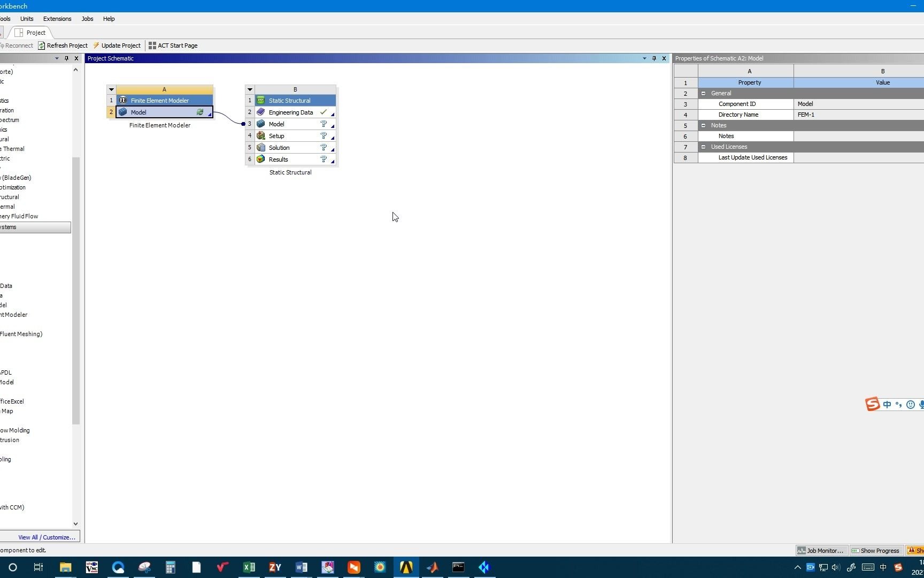Select the Results cell in Static Structural
The image size is (924, 578).
point(295,159)
